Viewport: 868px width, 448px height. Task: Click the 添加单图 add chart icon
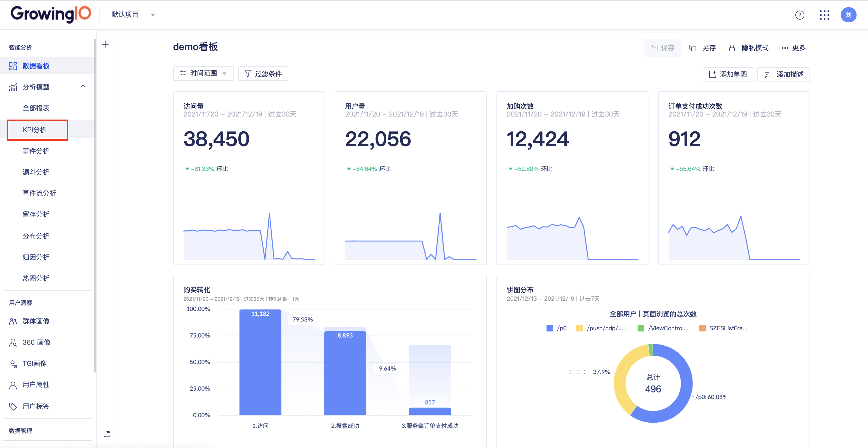[713, 74]
